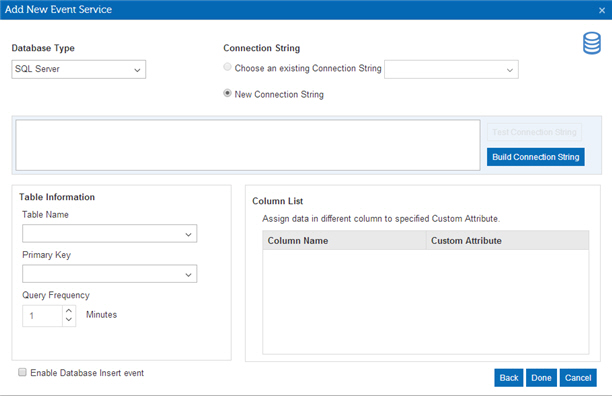Click the Back button
The height and width of the screenshot is (396, 612).
[509, 378]
